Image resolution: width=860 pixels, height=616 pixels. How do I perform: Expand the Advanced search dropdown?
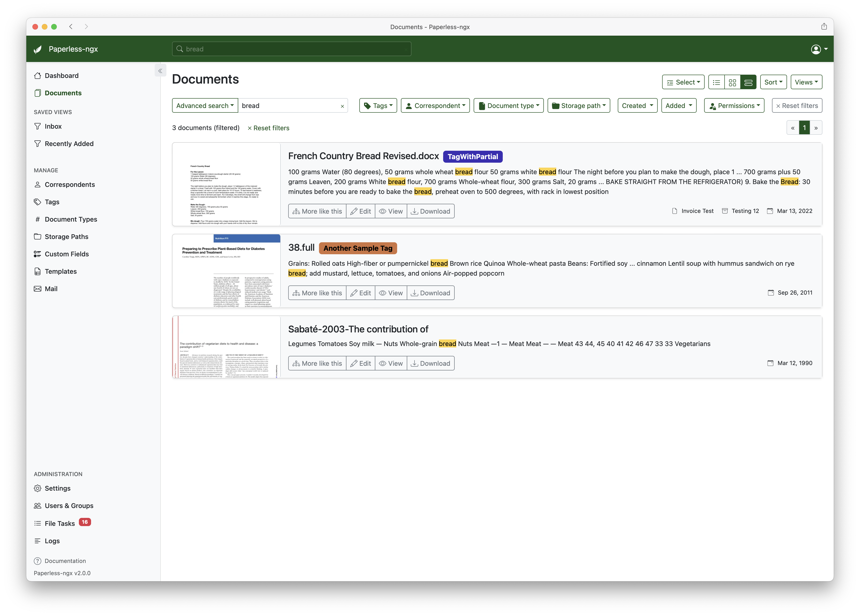205,106
